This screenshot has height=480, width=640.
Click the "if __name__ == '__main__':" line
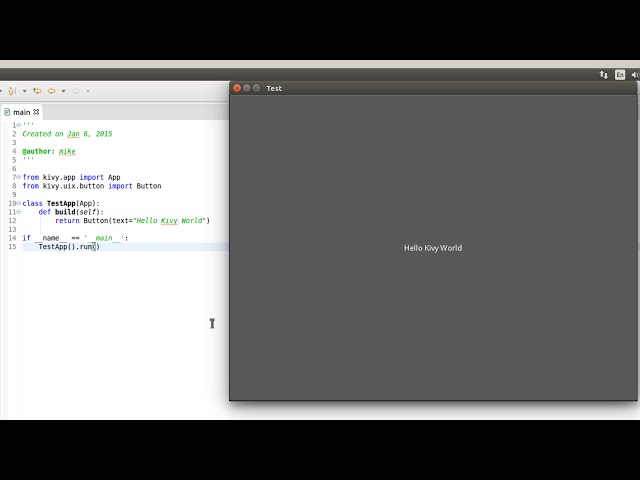75,238
